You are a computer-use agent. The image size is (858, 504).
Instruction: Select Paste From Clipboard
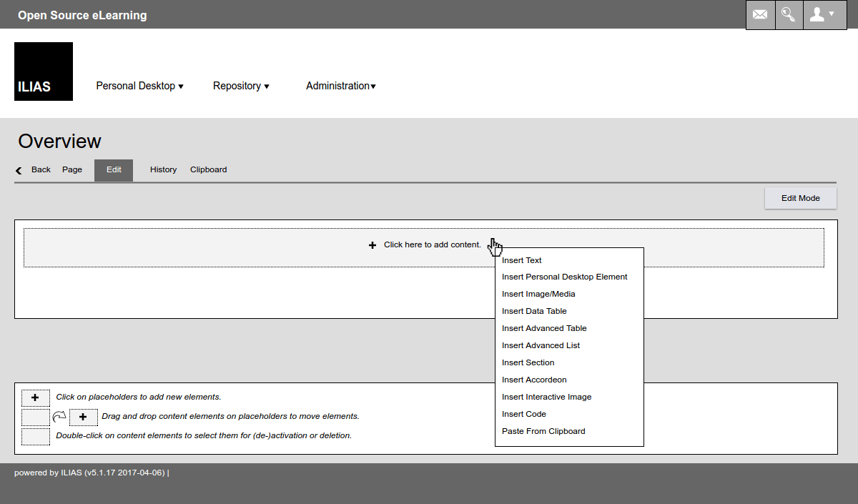click(x=543, y=431)
